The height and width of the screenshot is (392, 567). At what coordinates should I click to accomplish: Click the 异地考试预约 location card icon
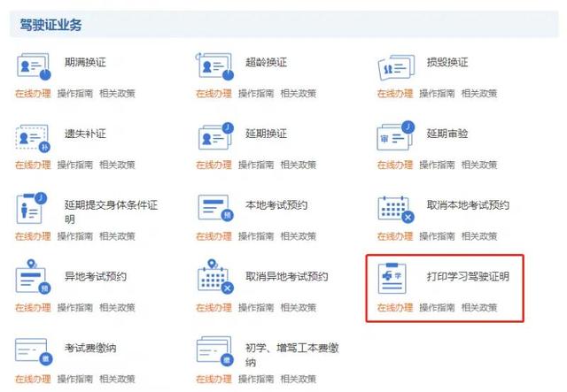click(33, 276)
